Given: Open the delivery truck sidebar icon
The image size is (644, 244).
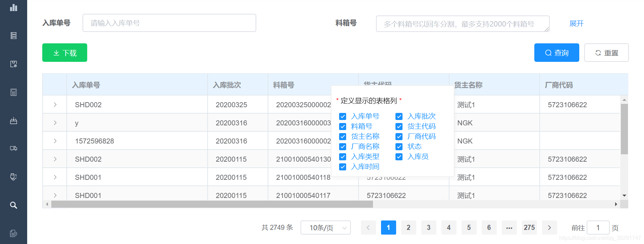Looking at the screenshot, I should click(13, 148).
